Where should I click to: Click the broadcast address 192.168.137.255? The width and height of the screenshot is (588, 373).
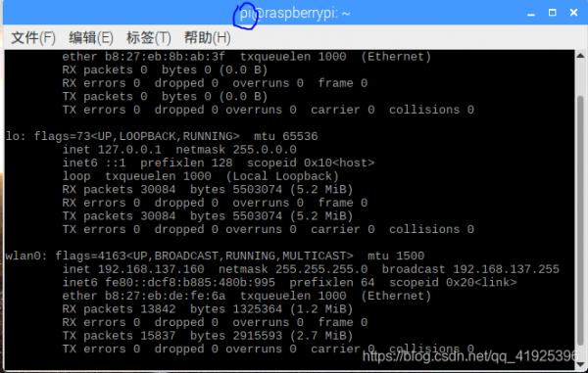tap(506, 269)
